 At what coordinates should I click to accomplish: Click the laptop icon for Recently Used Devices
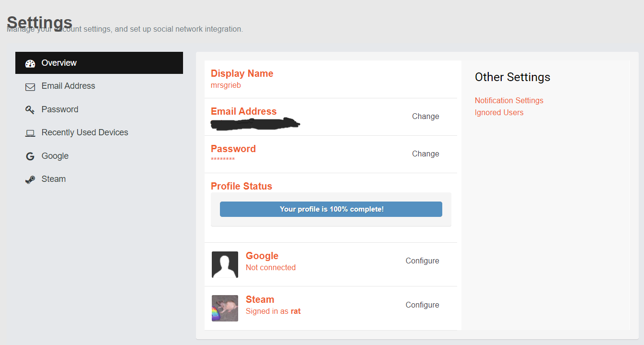point(30,133)
